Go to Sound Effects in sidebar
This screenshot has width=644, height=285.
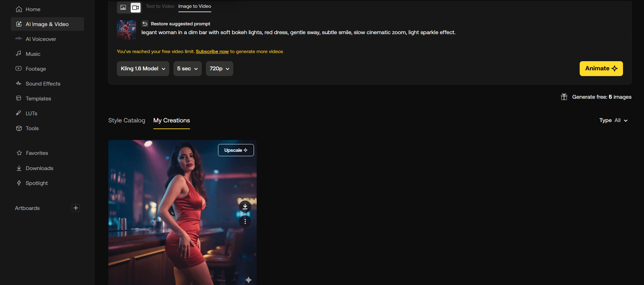pyautogui.click(x=43, y=84)
